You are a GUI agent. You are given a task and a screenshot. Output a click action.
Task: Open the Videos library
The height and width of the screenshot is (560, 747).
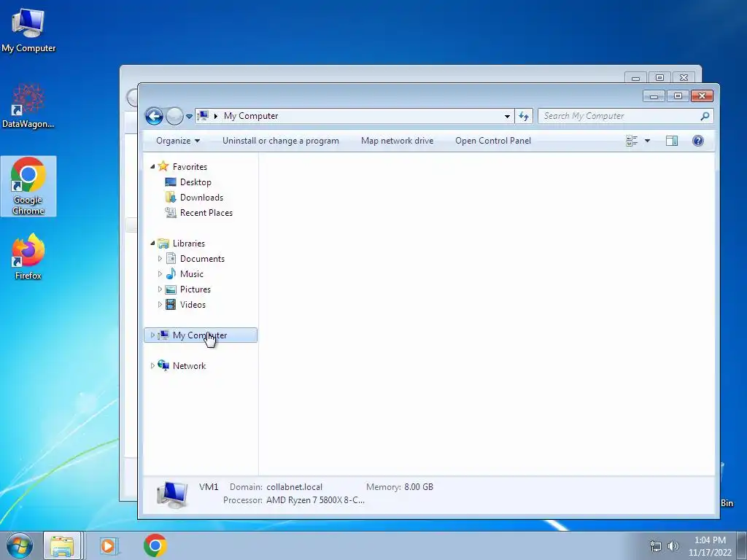tap(193, 304)
